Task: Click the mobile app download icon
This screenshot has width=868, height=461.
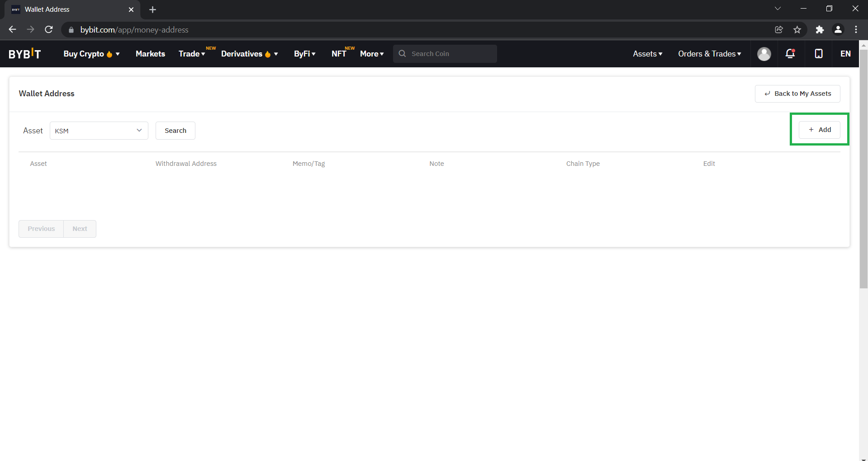Action: click(818, 54)
